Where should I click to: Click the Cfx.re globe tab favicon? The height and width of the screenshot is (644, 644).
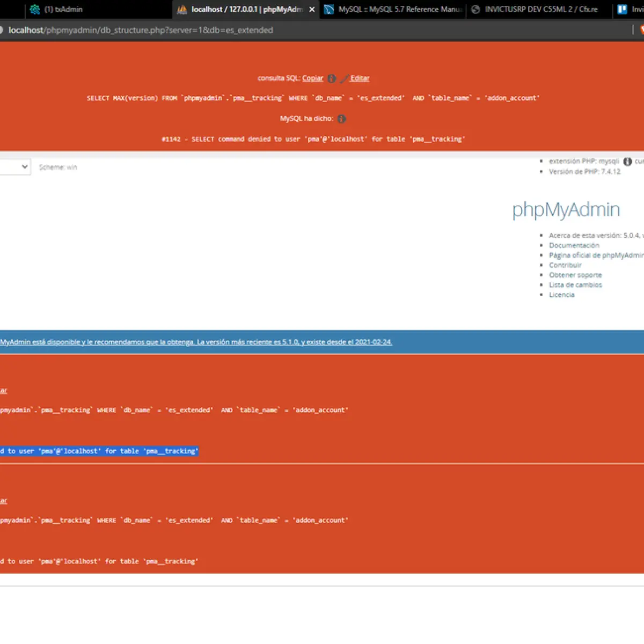(475, 9)
